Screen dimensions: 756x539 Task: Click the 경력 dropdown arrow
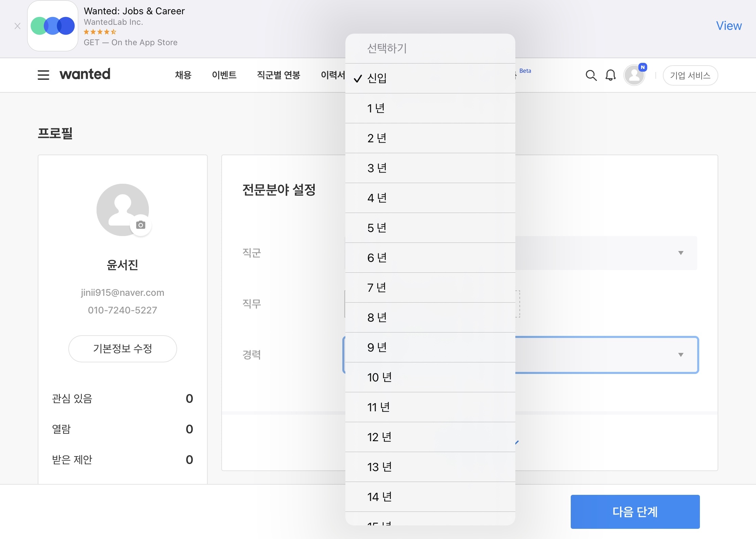tap(681, 355)
